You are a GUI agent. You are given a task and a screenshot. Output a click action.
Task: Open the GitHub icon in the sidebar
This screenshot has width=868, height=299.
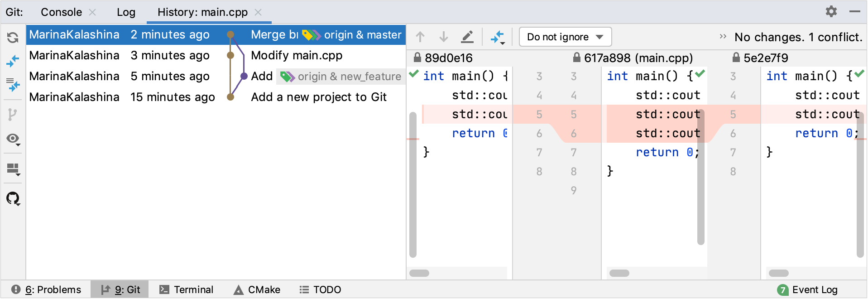[x=13, y=198]
